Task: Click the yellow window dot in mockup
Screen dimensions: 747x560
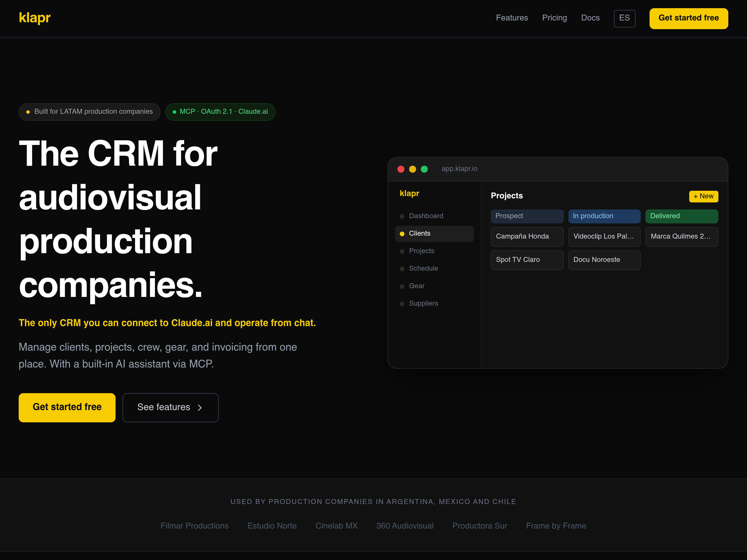Action: [413, 169]
